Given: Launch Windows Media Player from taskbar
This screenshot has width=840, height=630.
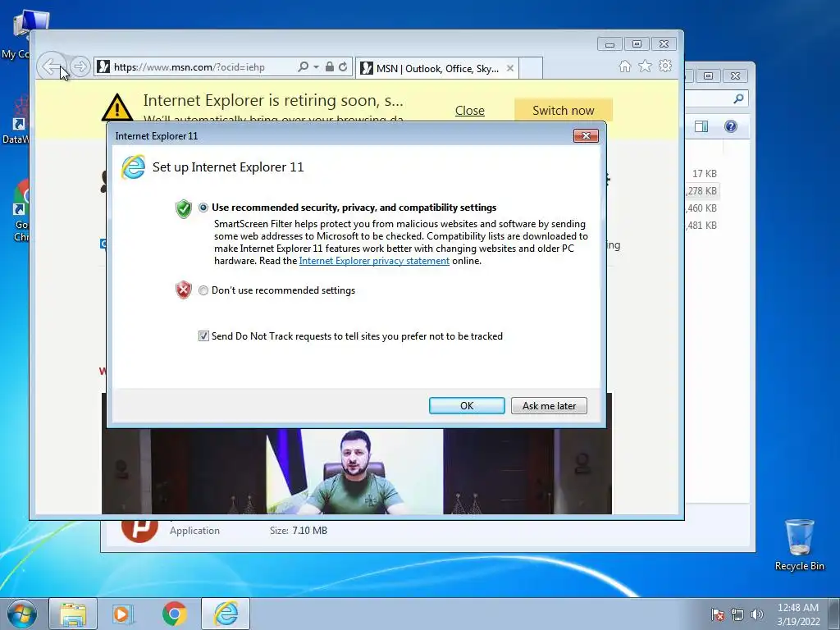Looking at the screenshot, I should pos(123,614).
